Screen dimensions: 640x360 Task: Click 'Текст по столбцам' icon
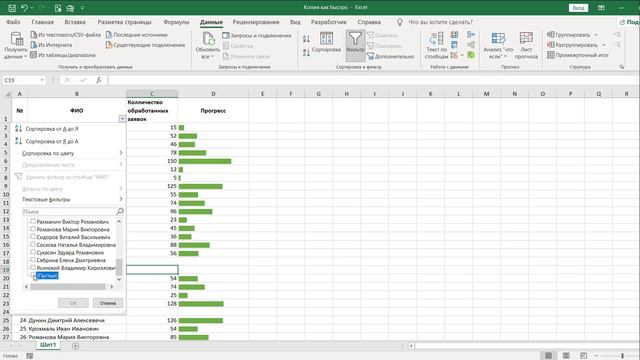point(436,39)
